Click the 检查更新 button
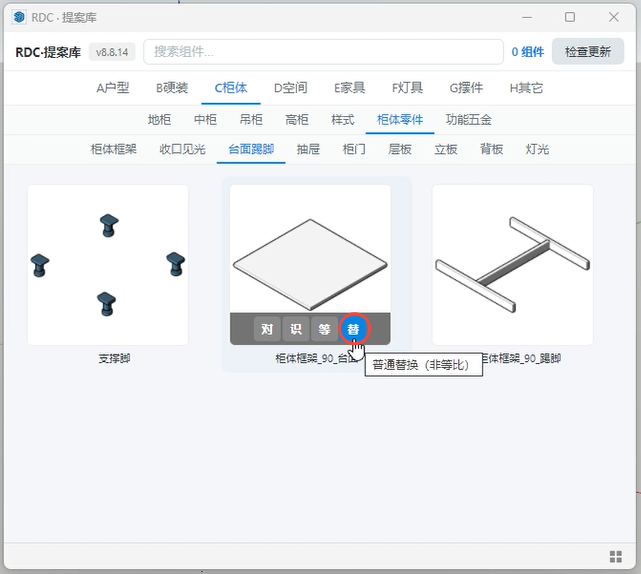 point(587,52)
